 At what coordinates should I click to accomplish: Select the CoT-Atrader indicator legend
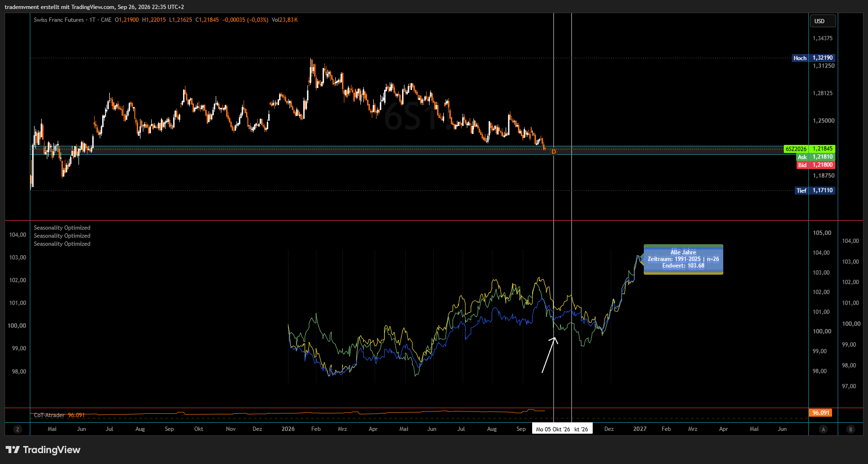point(49,415)
